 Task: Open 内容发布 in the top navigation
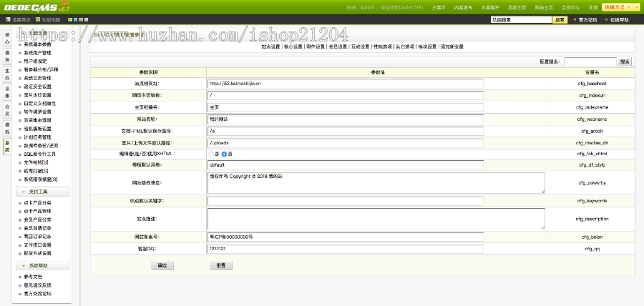463,7
